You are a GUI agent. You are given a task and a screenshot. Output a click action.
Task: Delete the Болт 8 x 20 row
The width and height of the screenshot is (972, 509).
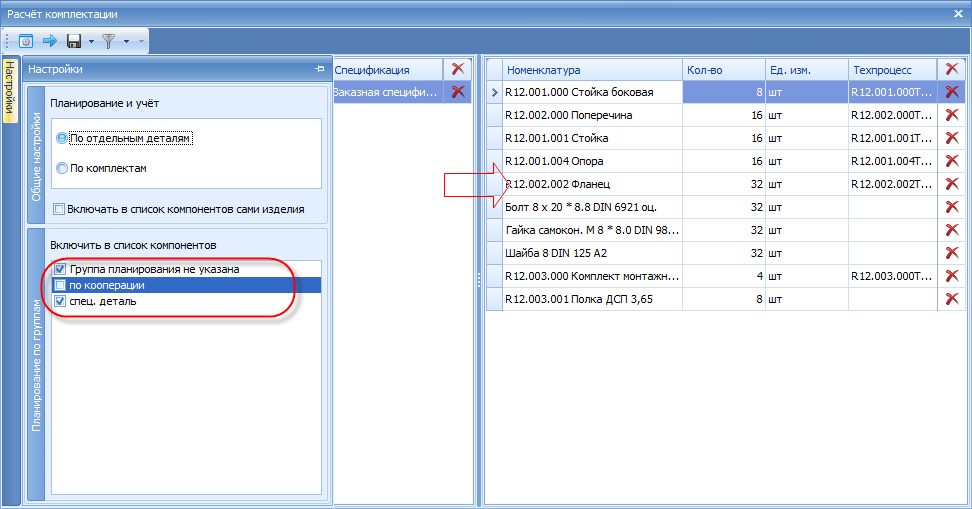952,206
